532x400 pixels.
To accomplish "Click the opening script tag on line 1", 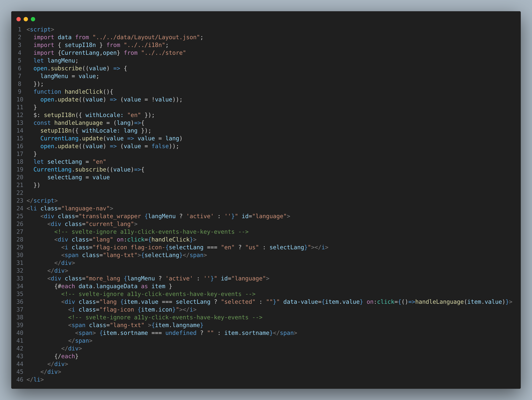I will coord(40,30).
